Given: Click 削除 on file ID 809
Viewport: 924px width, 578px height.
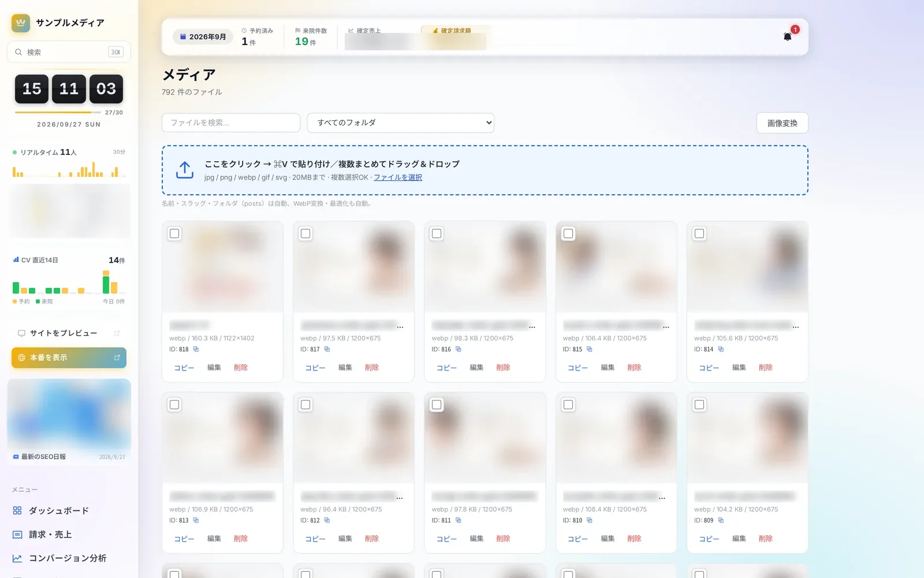Looking at the screenshot, I should (x=766, y=539).
